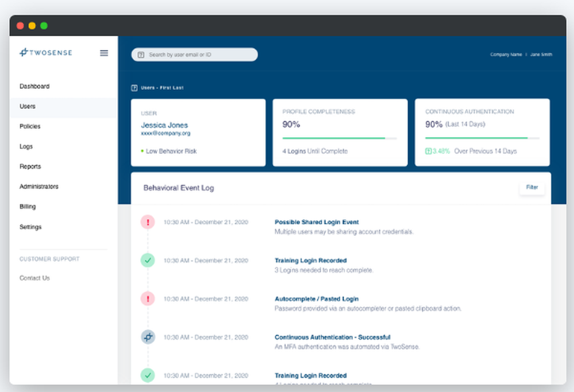Click the red alert icon beside Possible Shared Login Event
Screen dimensions: 574x392
[148, 222]
